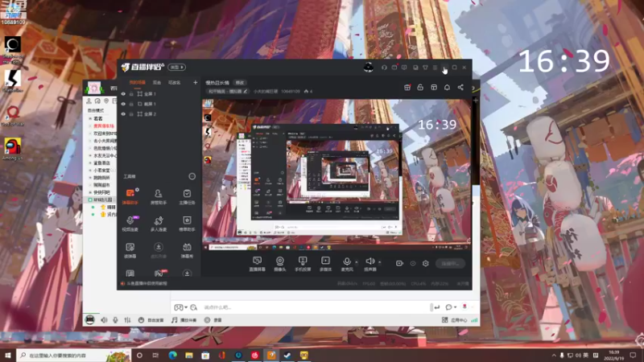644x362 pixels.
Task: Switch to the third scene tab
Action: pyautogui.click(x=174, y=83)
